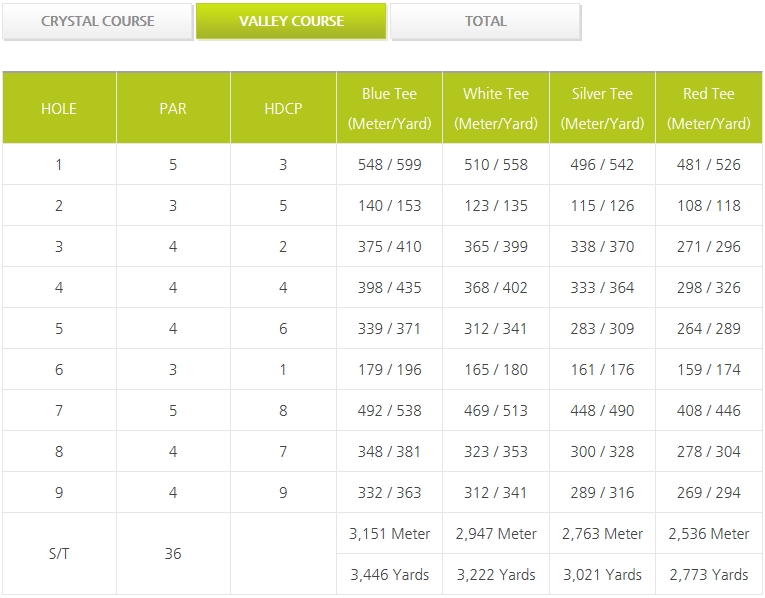Choose the '165 / 180' cell
The width and height of the screenshot is (765, 598).
point(496,370)
